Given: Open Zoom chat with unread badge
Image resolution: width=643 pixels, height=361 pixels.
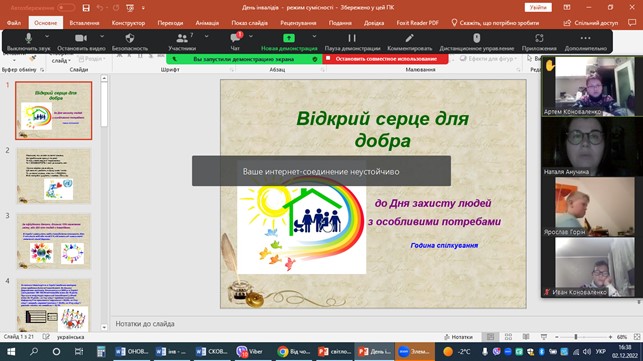Looking at the screenshot, I should coord(235,42).
